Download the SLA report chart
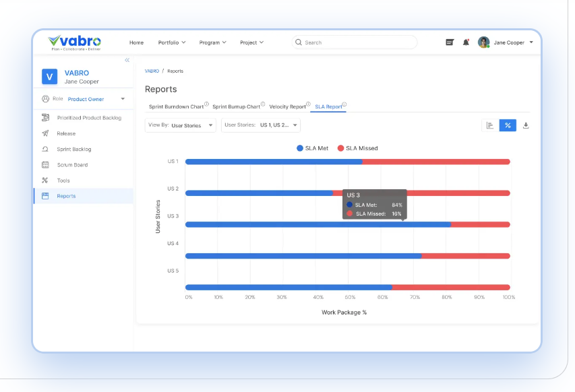 pyautogui.click(x=526, y=125)
